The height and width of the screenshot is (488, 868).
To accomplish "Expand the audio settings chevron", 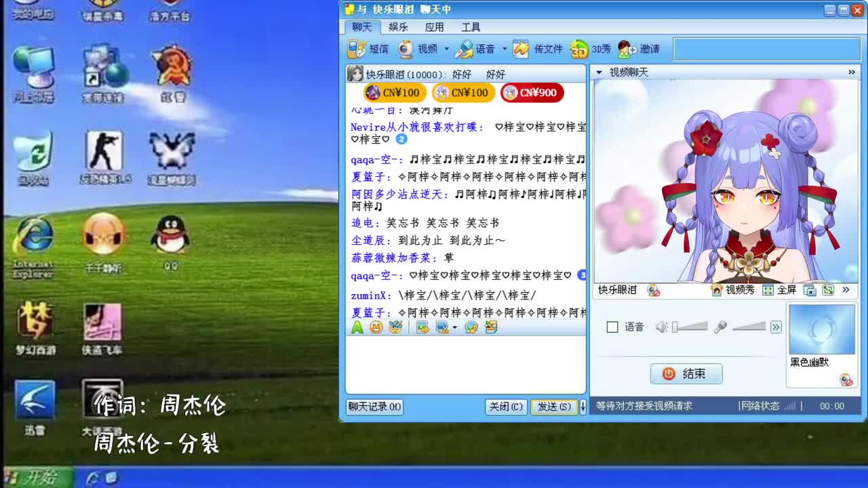I will 776,327.
